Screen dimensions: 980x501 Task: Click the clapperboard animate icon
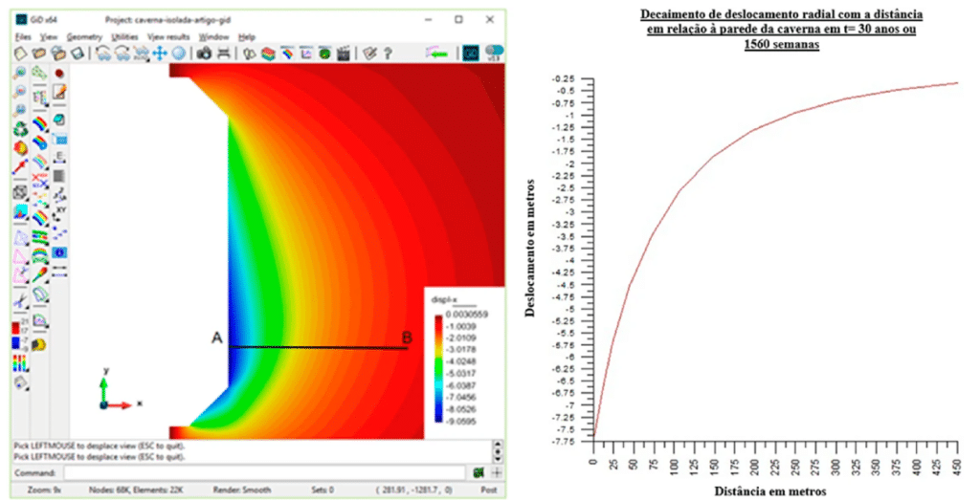[344, 54]
